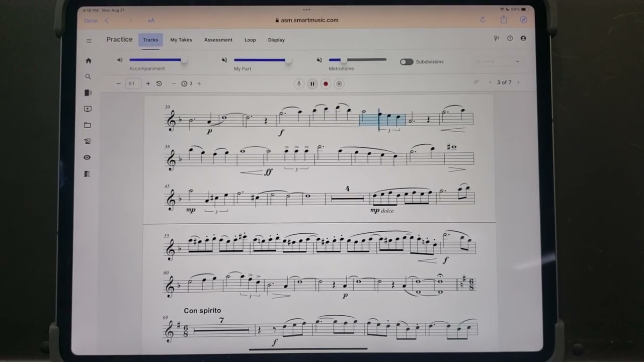Click the page indicator 3 of 7
The image size is (644, 362).
point(504,82)
